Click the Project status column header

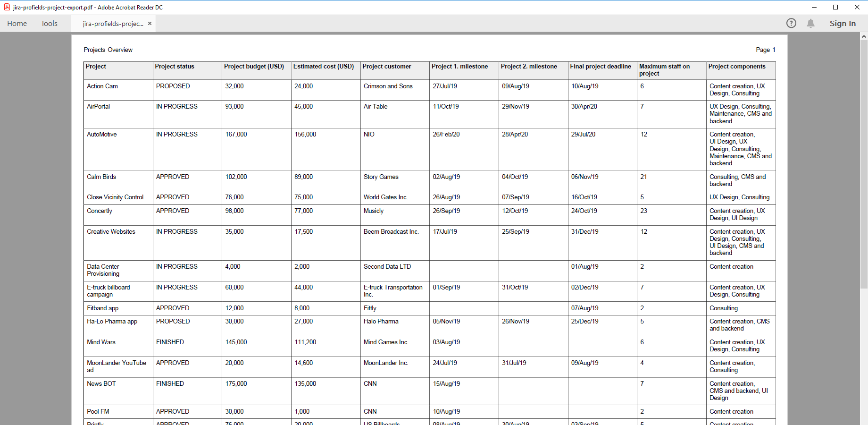[175, 67]
